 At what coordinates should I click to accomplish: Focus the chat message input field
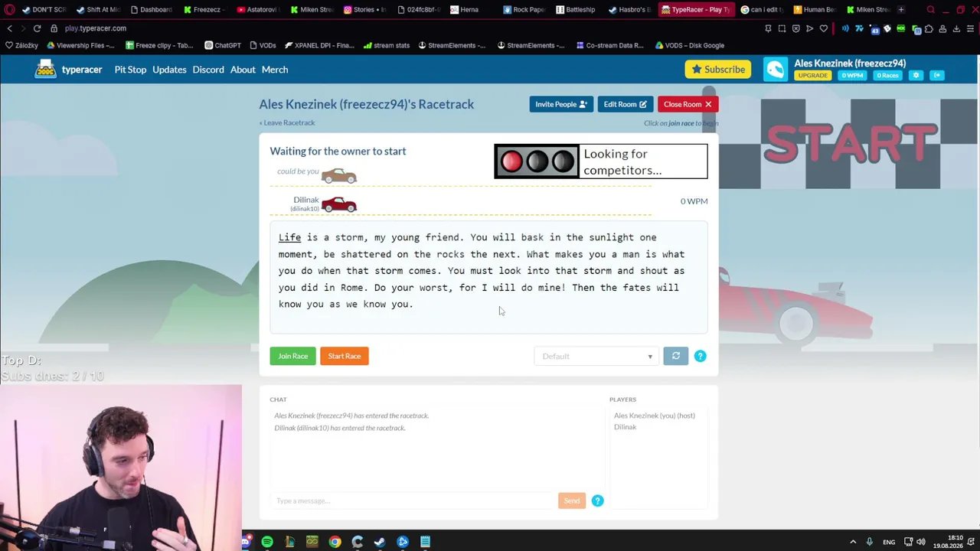(x=413, y=500)
